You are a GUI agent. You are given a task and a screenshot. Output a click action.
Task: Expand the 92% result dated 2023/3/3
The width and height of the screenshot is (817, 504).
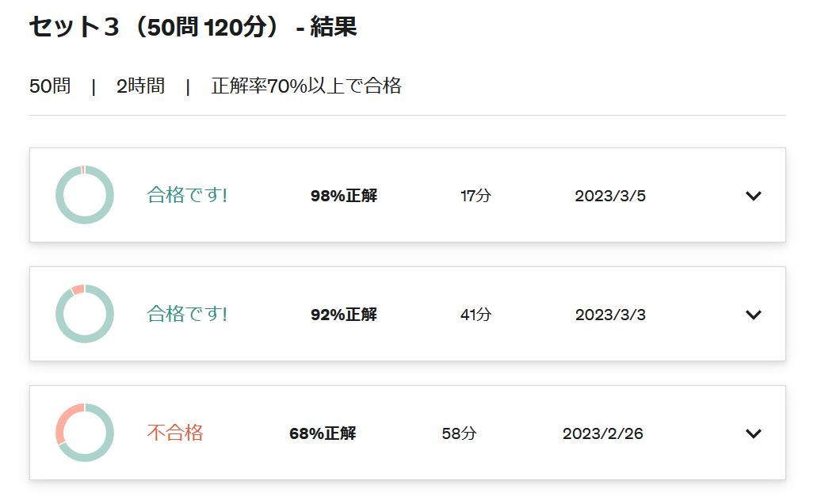tap(754, 315)
